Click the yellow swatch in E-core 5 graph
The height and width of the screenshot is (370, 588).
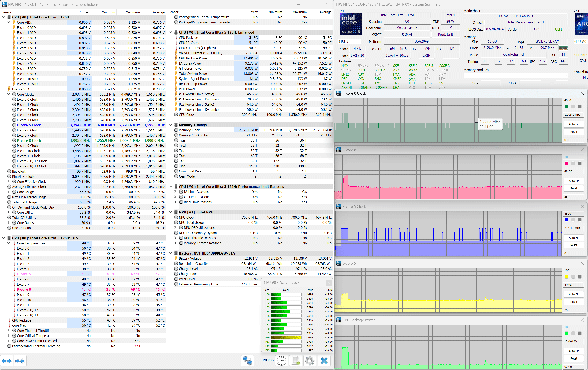coord(566,277)
